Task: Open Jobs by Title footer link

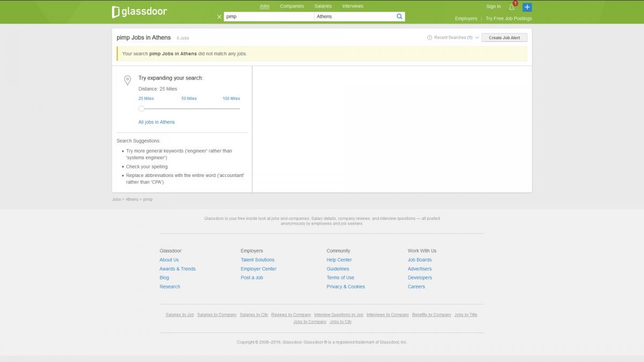Action: 466,315
